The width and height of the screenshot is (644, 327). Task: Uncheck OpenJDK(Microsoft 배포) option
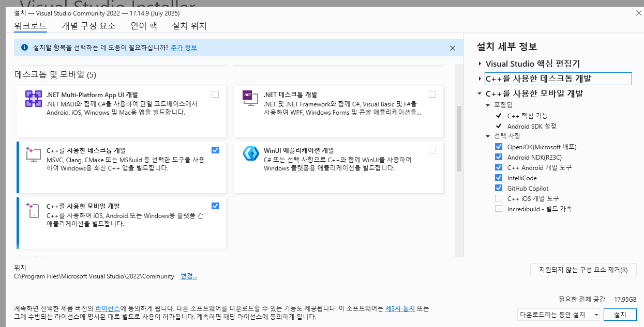pos(499,147)
